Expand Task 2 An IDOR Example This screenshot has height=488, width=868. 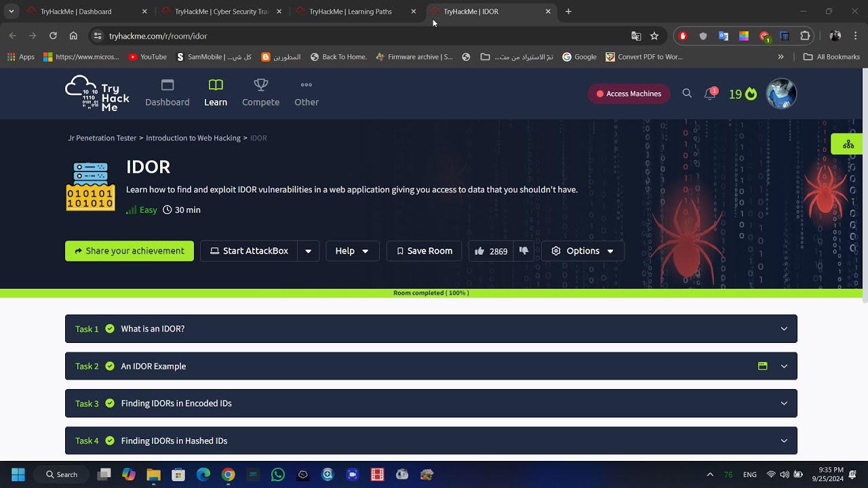click(x=431, y=366)
